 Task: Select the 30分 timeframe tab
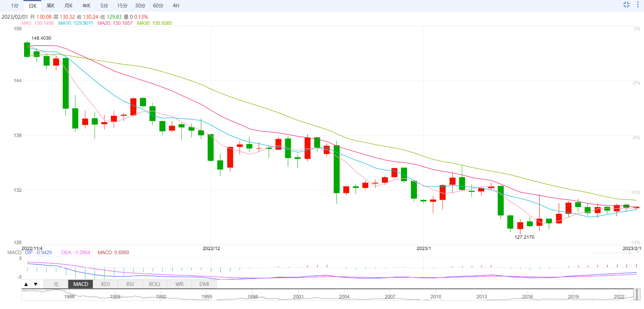pyautogui.click(x=140, y=6)
